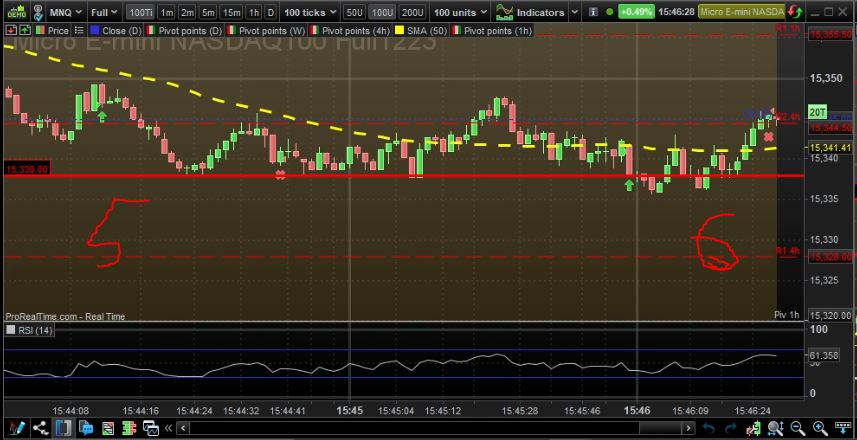857x440 pixels.
Task: Click the Micro E-mini NASDA instrument name field
Action: point(742,11)
